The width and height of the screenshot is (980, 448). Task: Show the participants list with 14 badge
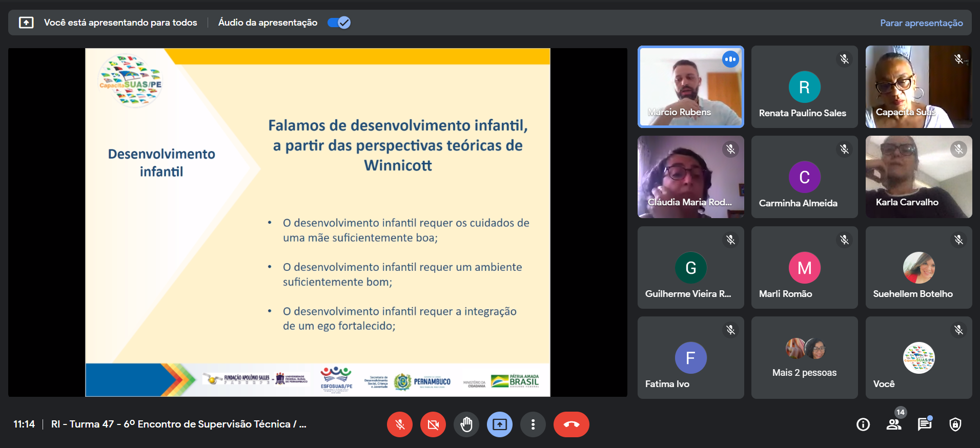coord(894,424)
